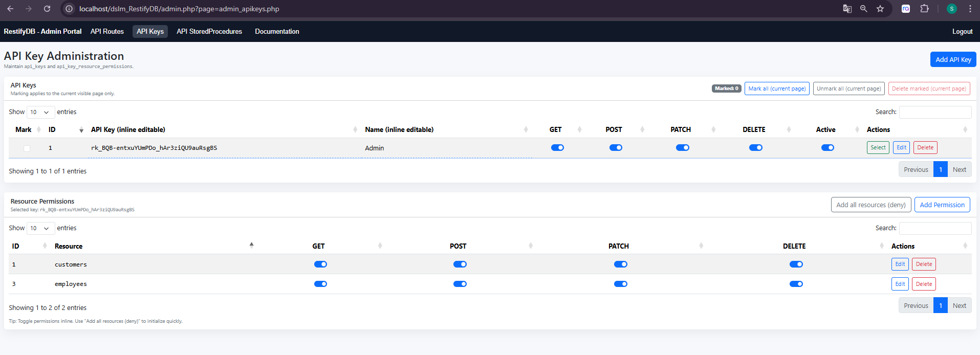The image size is (980, 355).
Task: Open the zoom magnifier icon in address bar
Action: pos(864,9)
